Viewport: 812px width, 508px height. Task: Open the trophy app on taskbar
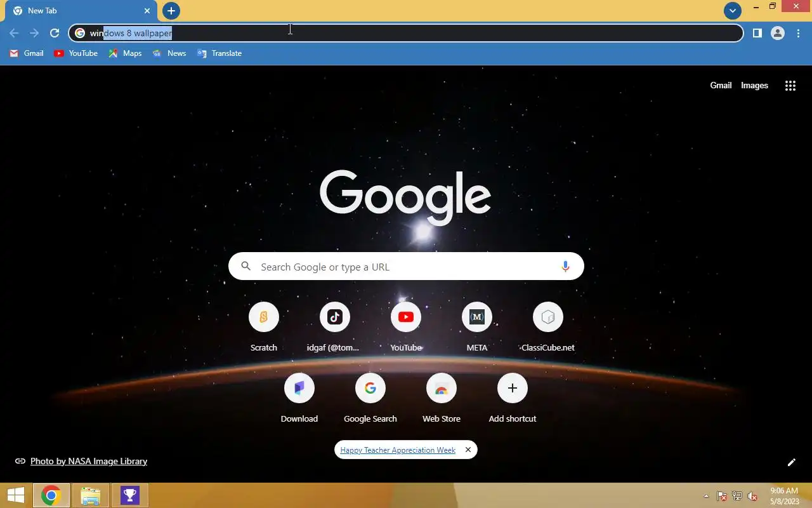click(x=130, y=495)
